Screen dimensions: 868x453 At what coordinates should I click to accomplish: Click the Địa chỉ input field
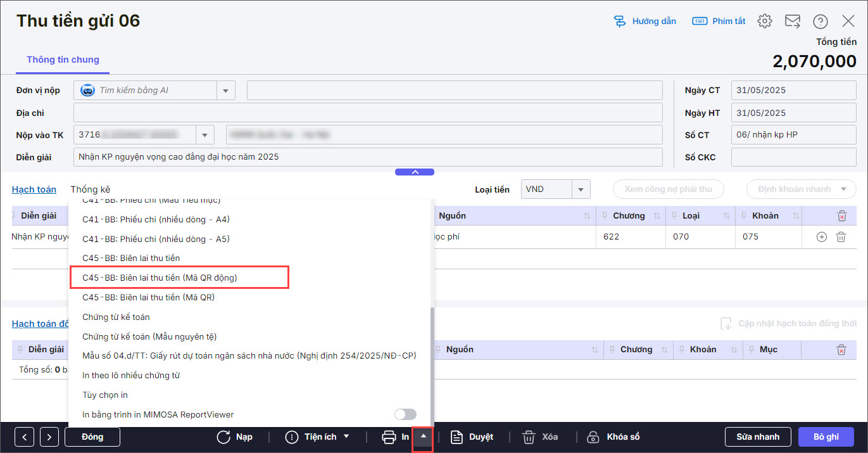tap(368, 113)
